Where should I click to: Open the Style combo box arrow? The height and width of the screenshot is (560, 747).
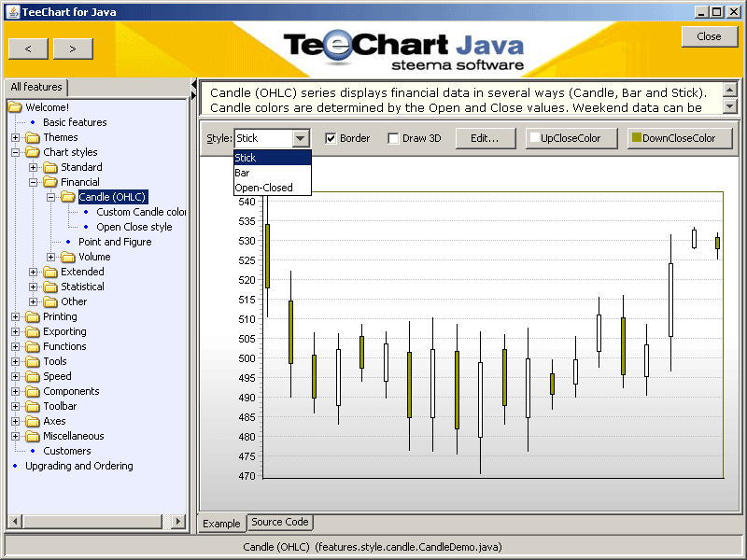(x=300, y=138)
